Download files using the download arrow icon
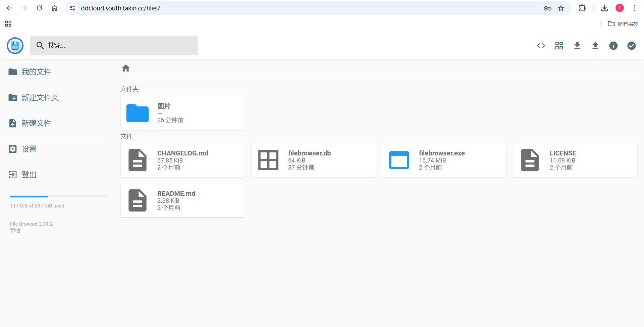Screen dimensions: 644x327 click(577, 46)
